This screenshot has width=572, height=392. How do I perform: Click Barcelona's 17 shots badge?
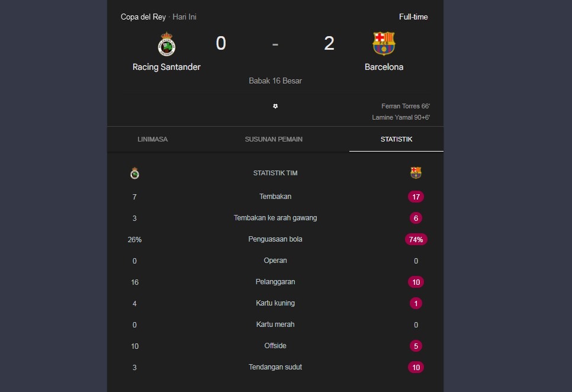click(416, 197)
